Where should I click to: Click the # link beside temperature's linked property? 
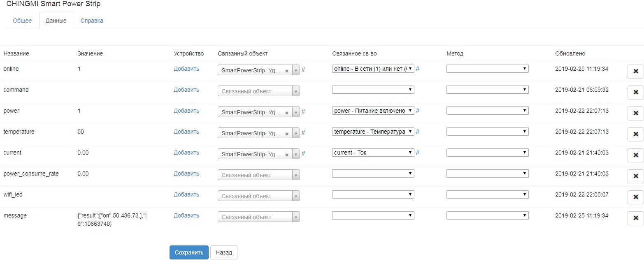(x=418, y=132)
